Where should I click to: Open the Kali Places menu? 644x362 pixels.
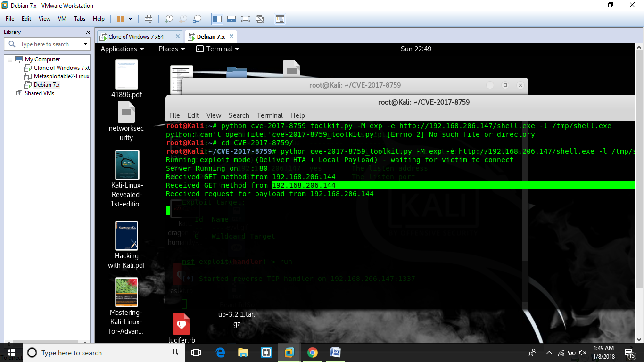tap(172, 49)
